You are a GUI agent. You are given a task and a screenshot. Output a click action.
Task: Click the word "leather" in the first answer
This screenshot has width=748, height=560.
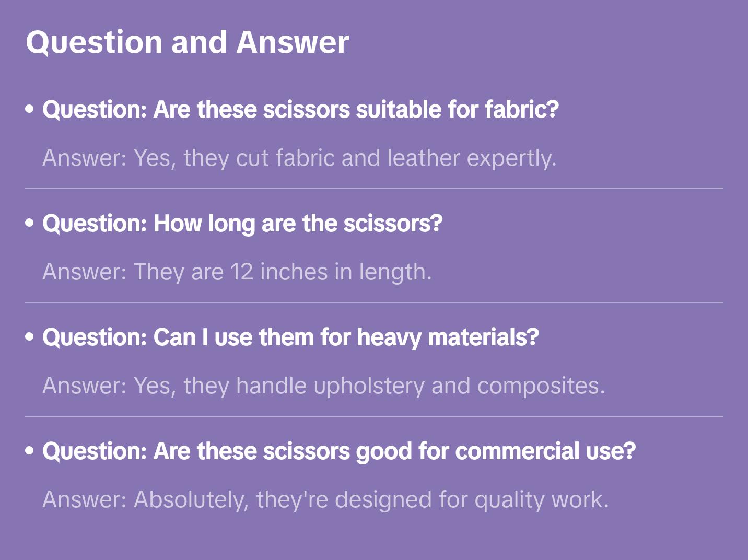tap(424, 158)
